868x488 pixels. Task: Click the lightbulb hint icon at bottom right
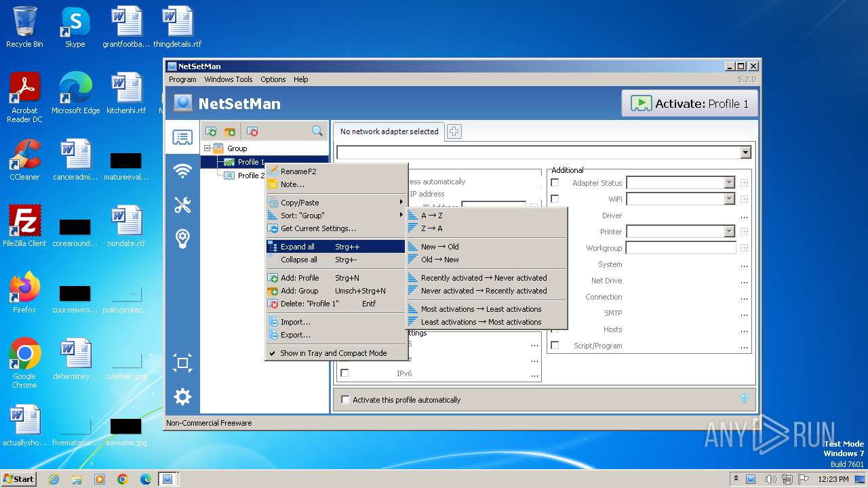point(744,399)
